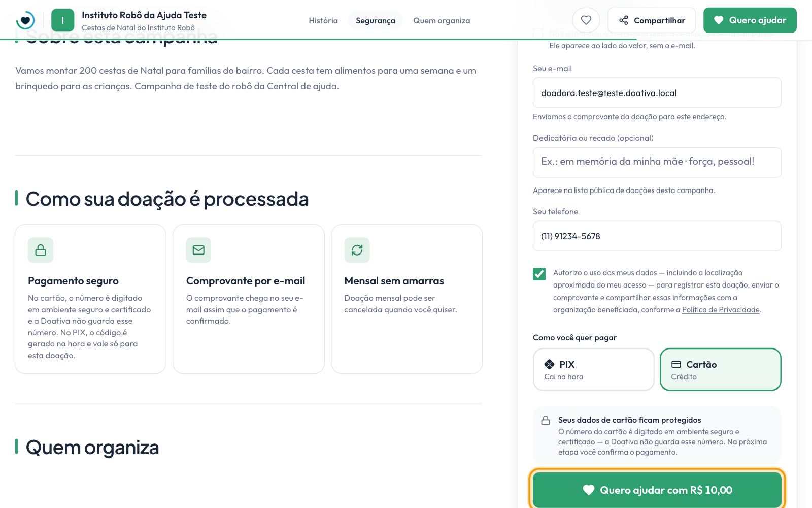Click the PIX logo icon

549,364
